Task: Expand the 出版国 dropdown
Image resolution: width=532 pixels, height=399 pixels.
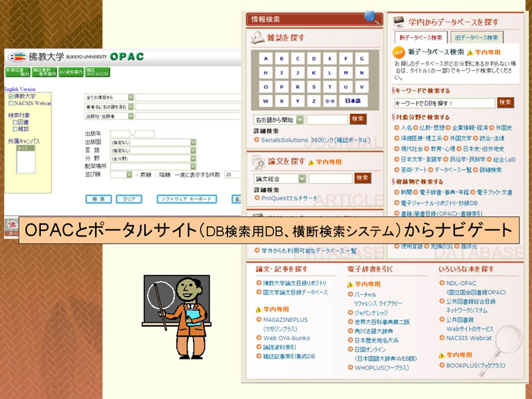Action: [x=153, y=142]
